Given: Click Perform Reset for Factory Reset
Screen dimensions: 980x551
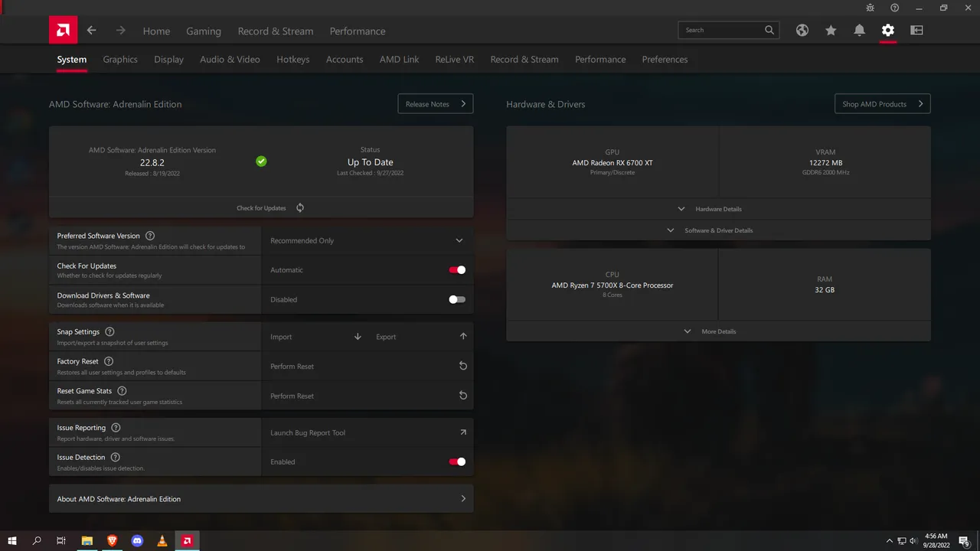Looking at the screenshot, I should pyautogui.click(x=292, y=366).
